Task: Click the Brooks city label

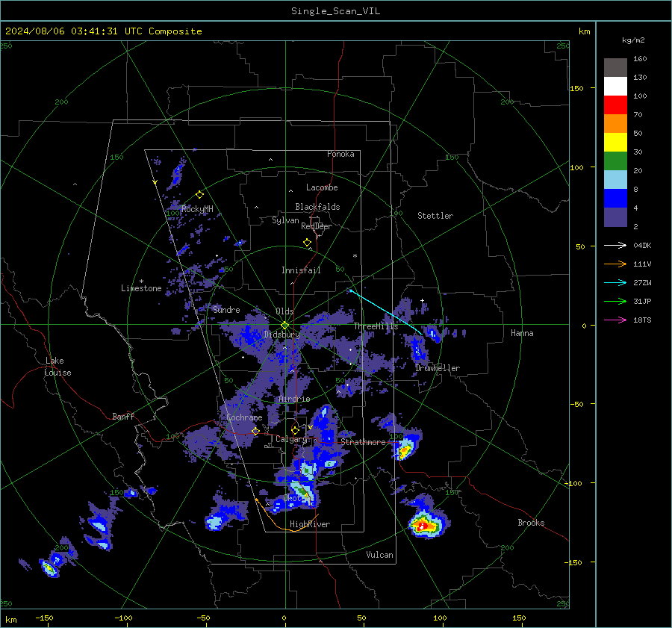Action: tap(531, 523)
